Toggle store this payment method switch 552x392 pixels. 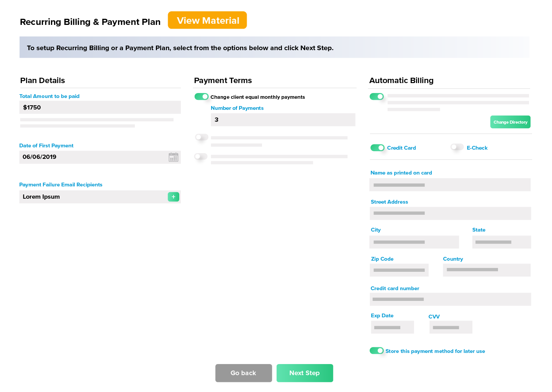377,351
